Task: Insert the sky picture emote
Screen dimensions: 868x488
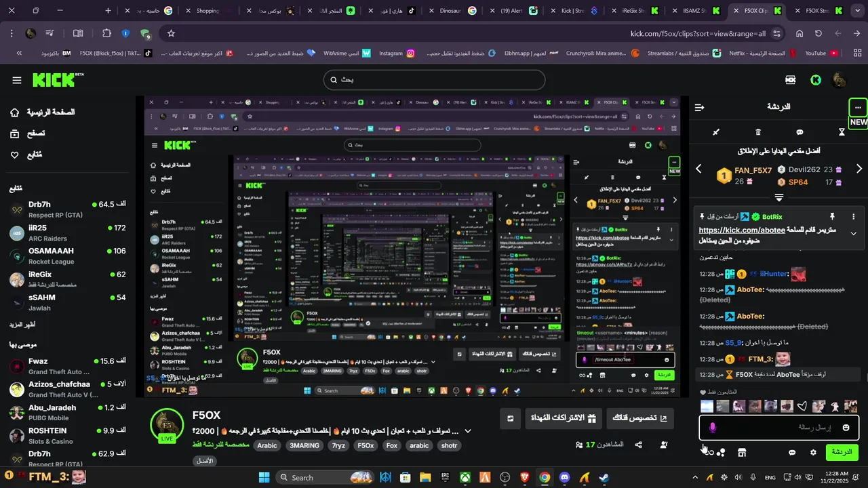Action: [707, 406]
